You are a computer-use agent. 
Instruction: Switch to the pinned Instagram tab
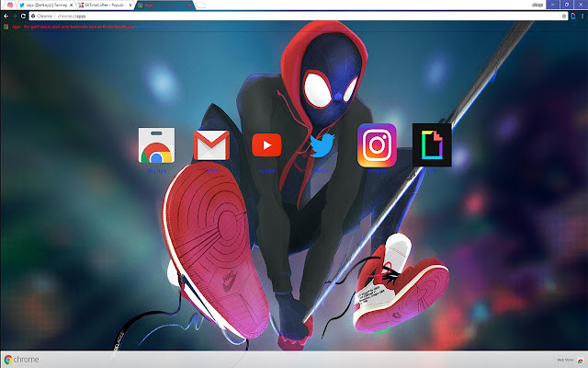10,5
